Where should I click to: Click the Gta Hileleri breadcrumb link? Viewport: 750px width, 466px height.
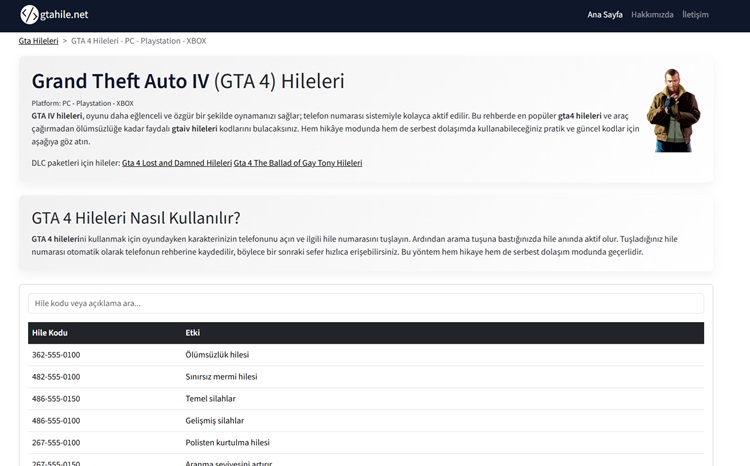[x=38, y=41]
